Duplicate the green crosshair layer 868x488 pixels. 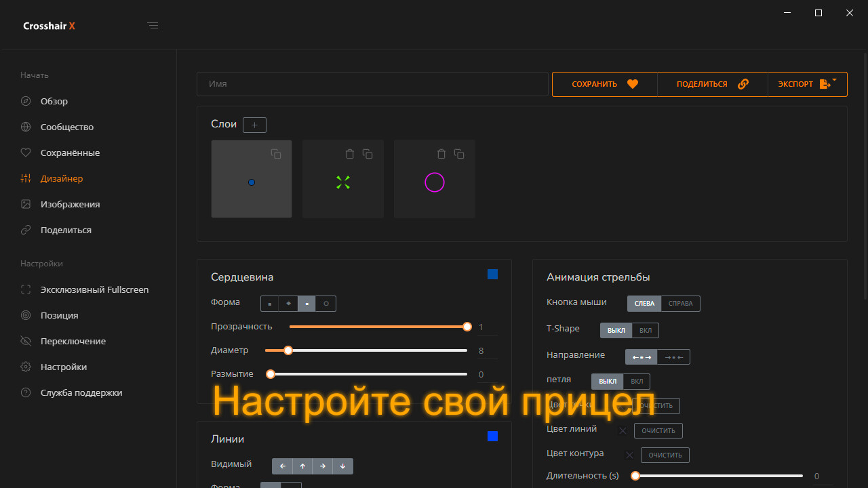[368, 154]
